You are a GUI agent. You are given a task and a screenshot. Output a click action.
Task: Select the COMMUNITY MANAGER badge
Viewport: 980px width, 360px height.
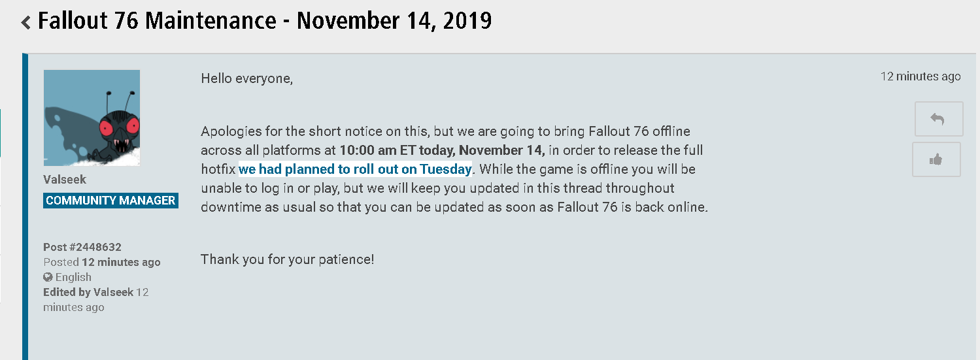coord(110,201)
